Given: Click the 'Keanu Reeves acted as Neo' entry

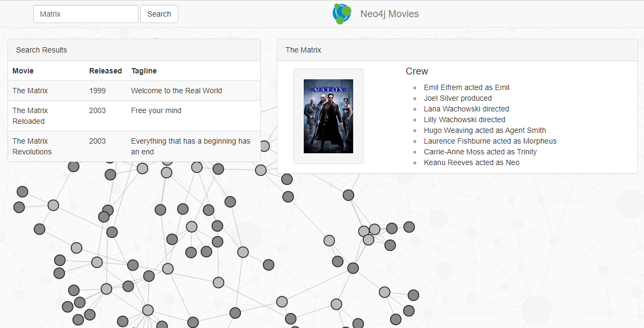Looking at the screenshot, I should (471, 162).
